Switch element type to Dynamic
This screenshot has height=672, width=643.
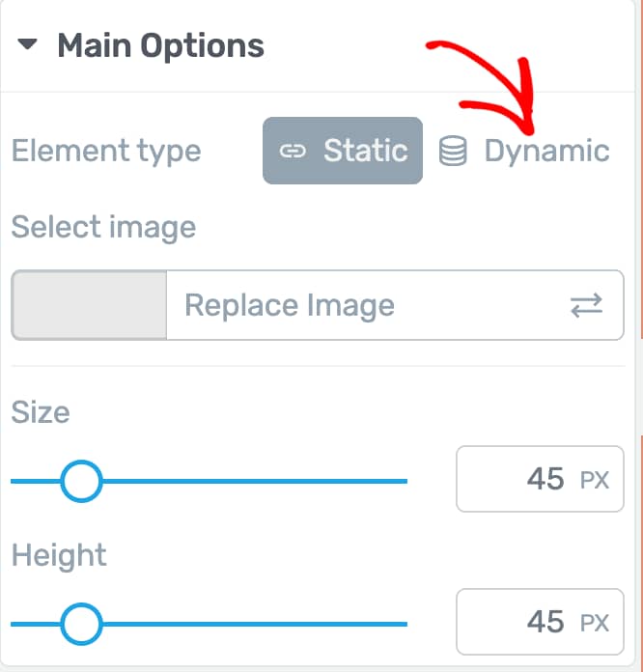524,151
